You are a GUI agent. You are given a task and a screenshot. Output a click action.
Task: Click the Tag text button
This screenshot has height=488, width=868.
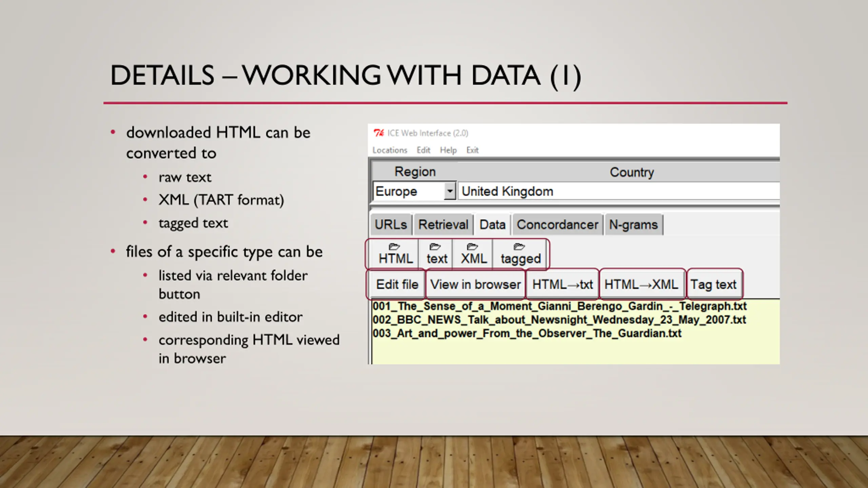(x=714, y=284)
